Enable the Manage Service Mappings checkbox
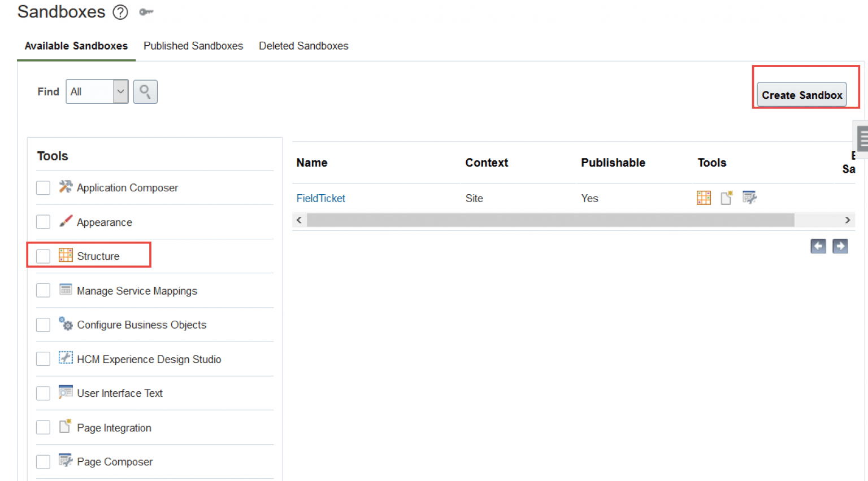This screenshot has height=481, width=868. pos(43,290)
